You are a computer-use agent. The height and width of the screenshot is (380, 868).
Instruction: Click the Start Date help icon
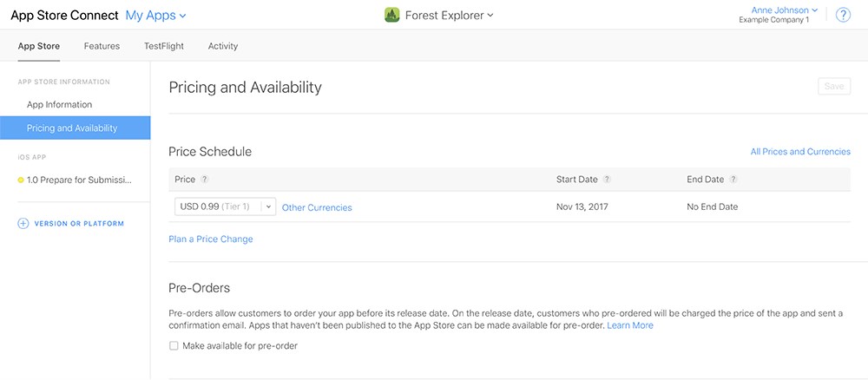pos(607,180)
